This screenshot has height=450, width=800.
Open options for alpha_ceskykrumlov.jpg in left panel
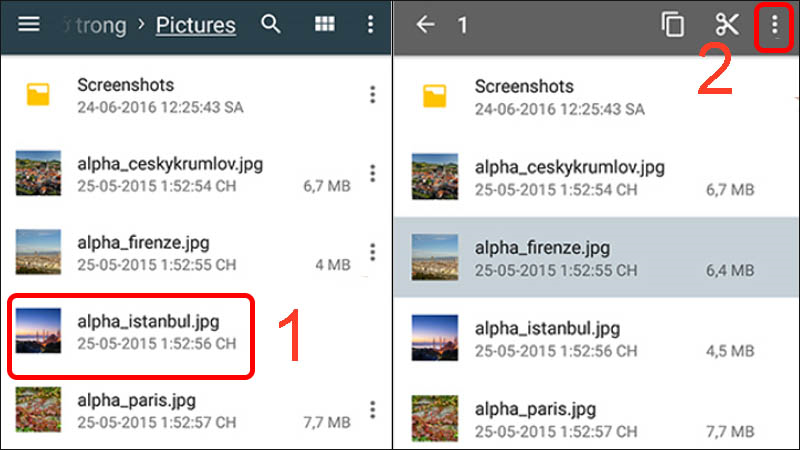point(372,174)
